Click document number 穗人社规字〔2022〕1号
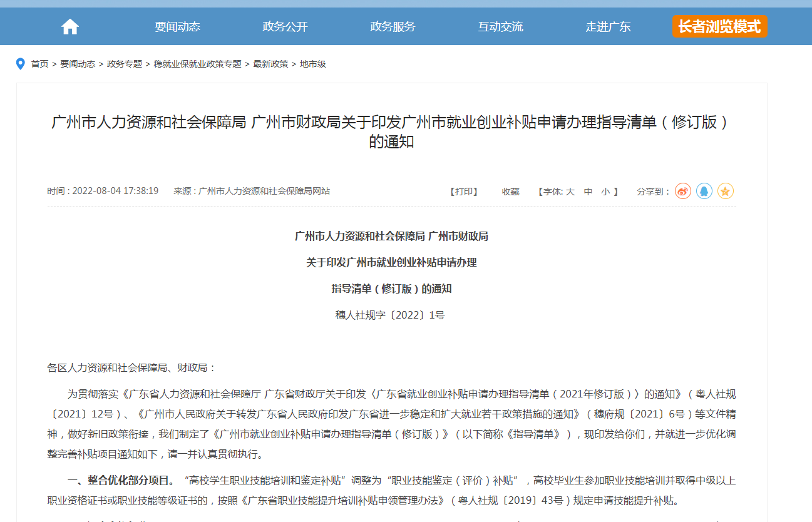This screenshot has width=812, height=522. (391, 315)
